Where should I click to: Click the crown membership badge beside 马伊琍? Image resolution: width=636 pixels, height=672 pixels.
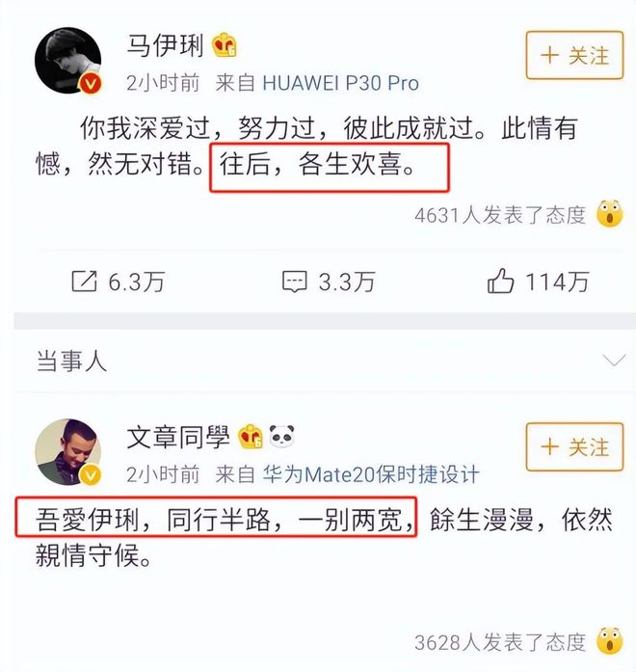(225, 44)
